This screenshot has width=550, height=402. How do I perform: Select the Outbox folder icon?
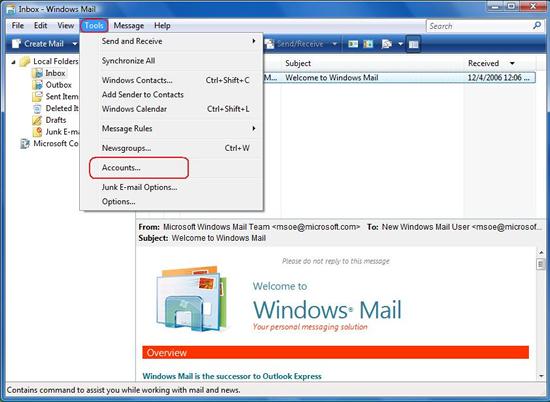coord(37,85)
